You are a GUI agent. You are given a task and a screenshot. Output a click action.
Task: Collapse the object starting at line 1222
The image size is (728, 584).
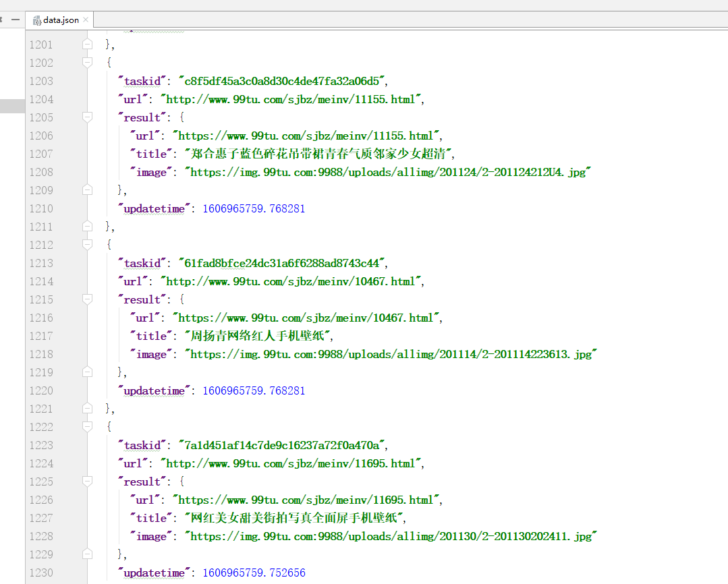click(87, 426)
